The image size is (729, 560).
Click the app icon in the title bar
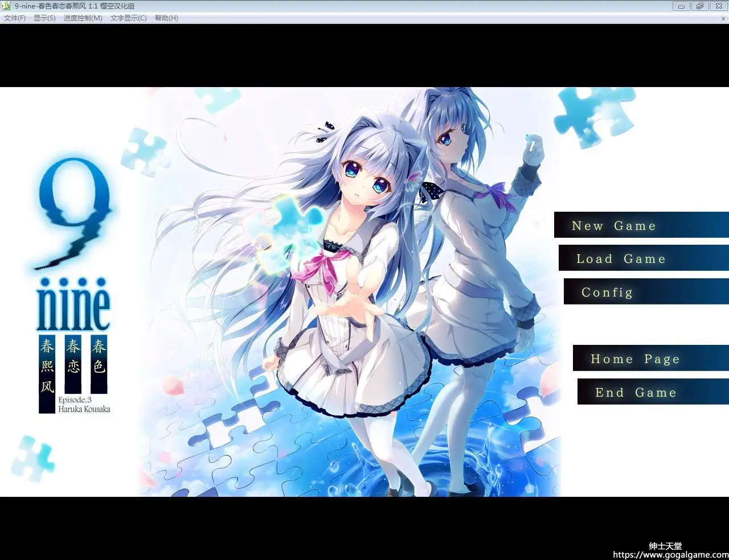pos(7,6)
